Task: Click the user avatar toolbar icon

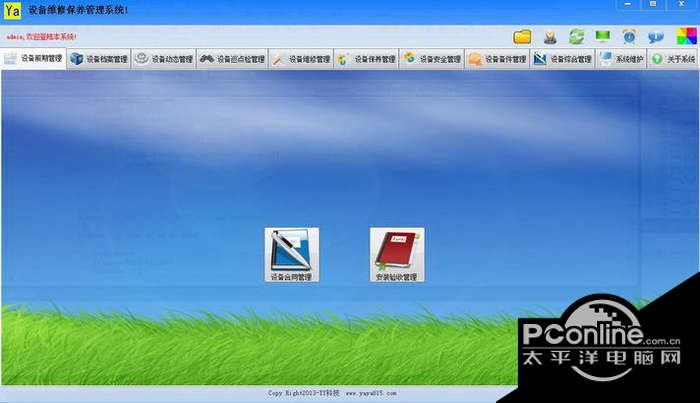Action: tap(550, 37)
